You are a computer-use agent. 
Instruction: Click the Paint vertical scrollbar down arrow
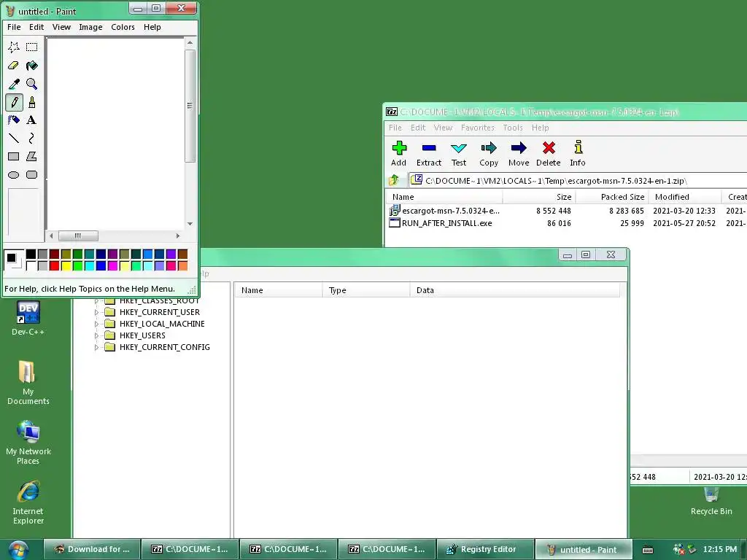[190, 224]
